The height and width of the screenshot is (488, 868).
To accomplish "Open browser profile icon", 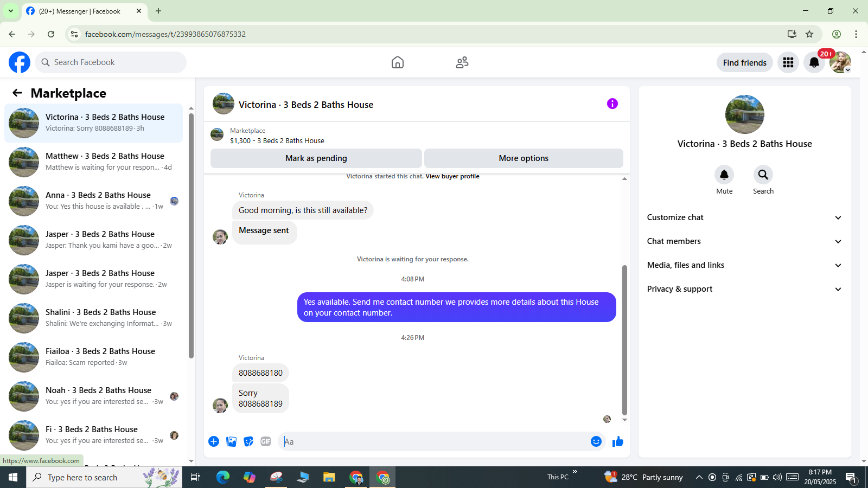I will pos(837,34).
